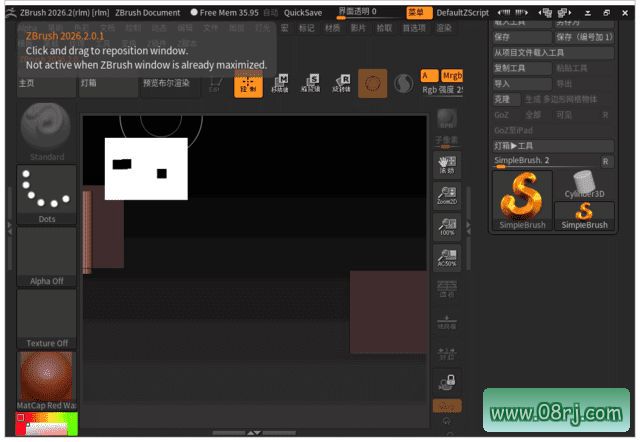
Task: Click the orange button below lock icon
Action: click(447, 406)
